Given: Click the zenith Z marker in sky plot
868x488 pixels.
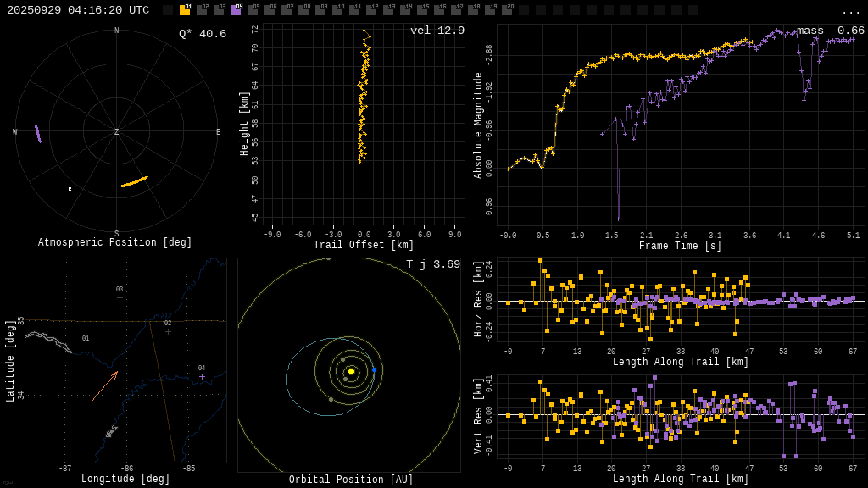Looking at the screenshot, I should click(x=116, y=132).
